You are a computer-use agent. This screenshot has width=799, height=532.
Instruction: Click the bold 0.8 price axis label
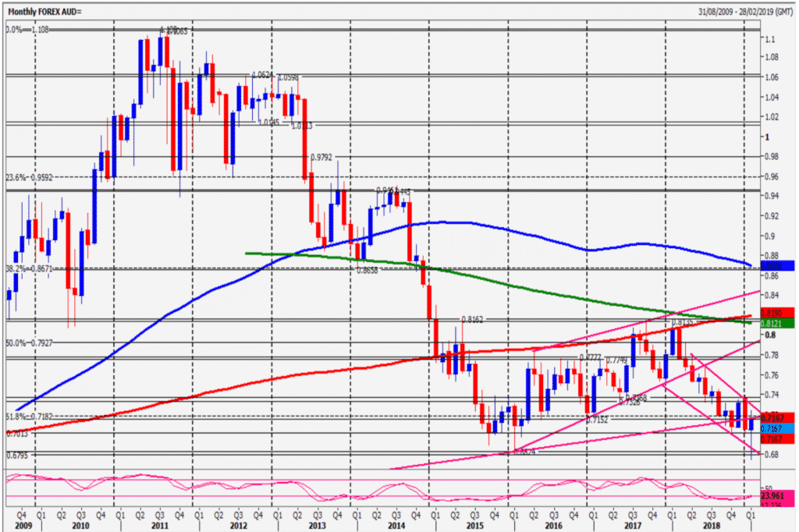click(x=770, y=335)
